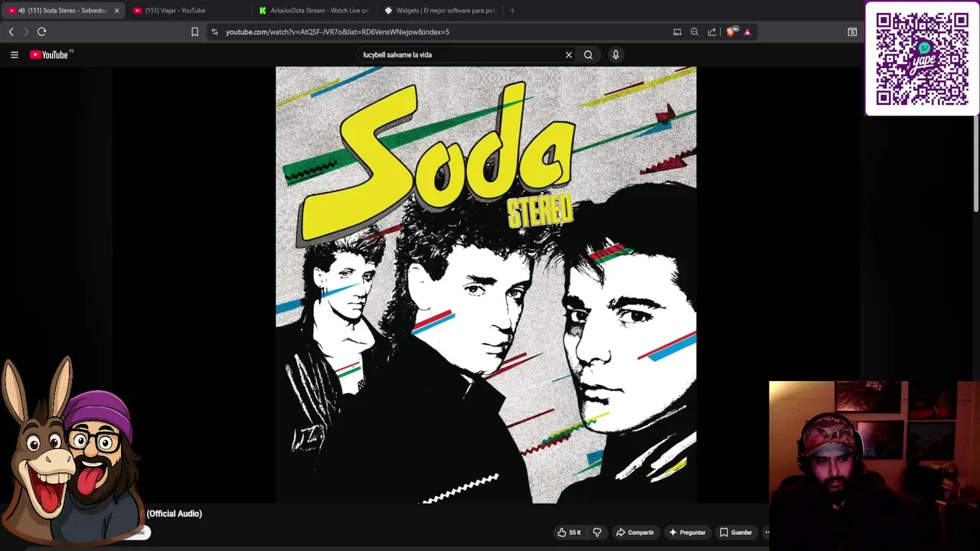Go to the YouTube home logo
980x551 pixels.
(51, 54)
